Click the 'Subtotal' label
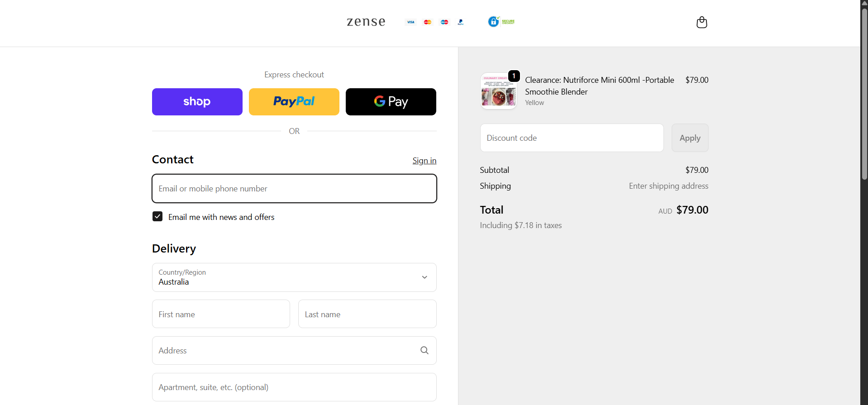 point(495,170)
